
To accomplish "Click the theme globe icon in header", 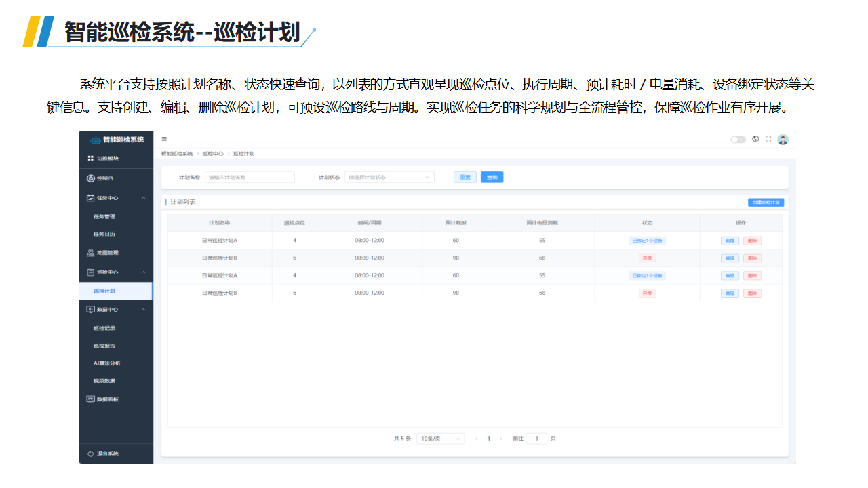I will coord(755,139).
